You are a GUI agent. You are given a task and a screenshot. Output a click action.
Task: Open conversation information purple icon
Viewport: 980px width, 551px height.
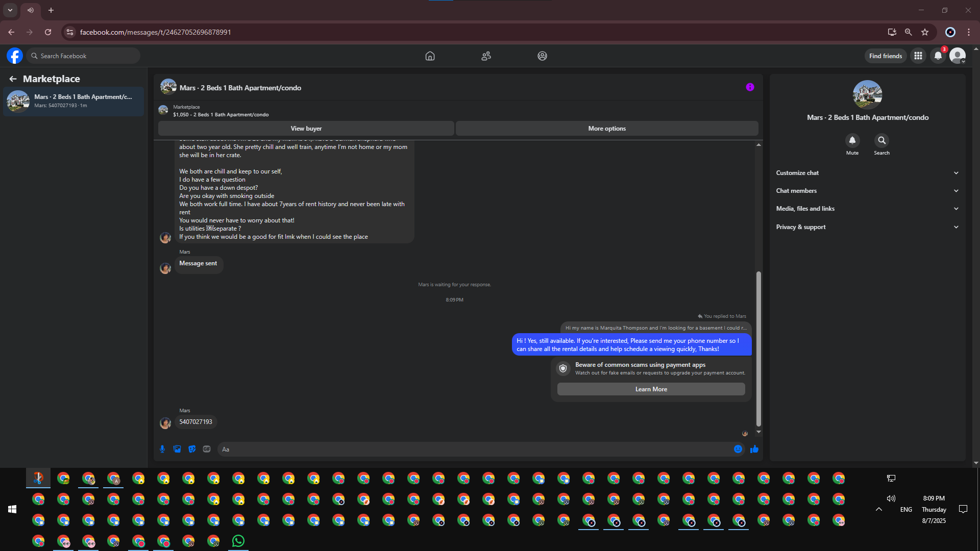click(x=750, y=87)
